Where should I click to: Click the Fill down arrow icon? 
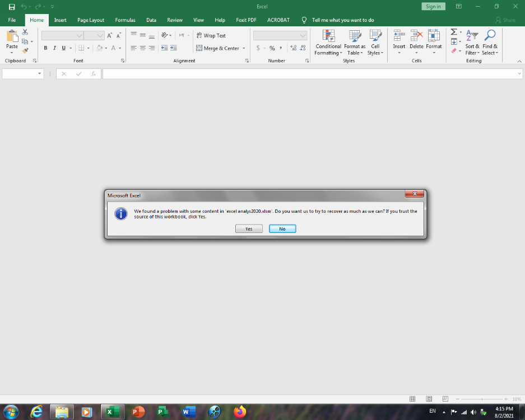tap(454, 41)
